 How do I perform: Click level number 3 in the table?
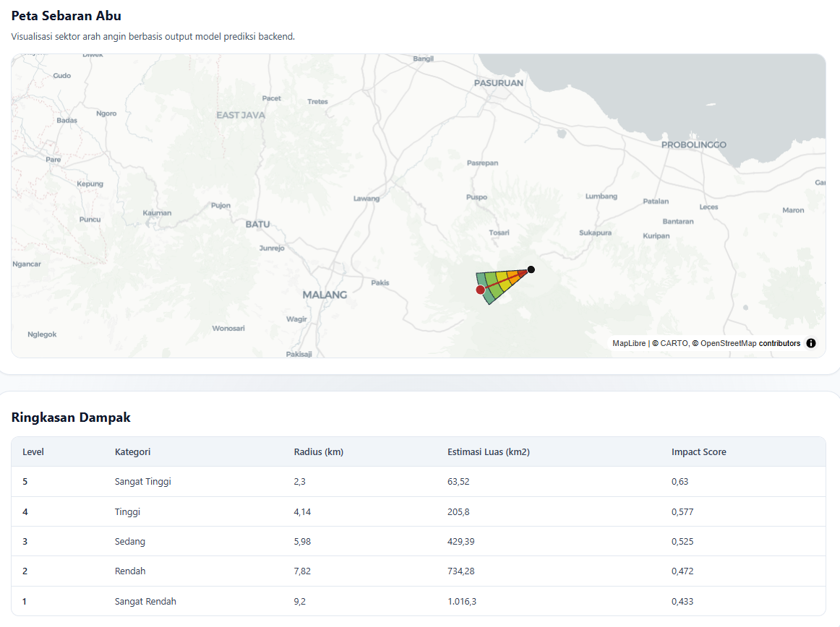tap(25, 541)
